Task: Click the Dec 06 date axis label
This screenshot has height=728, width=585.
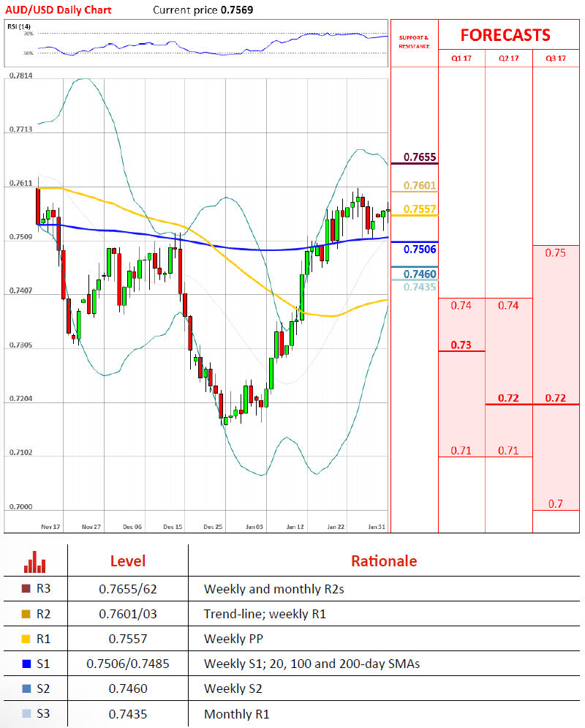Action: (132, 527)
